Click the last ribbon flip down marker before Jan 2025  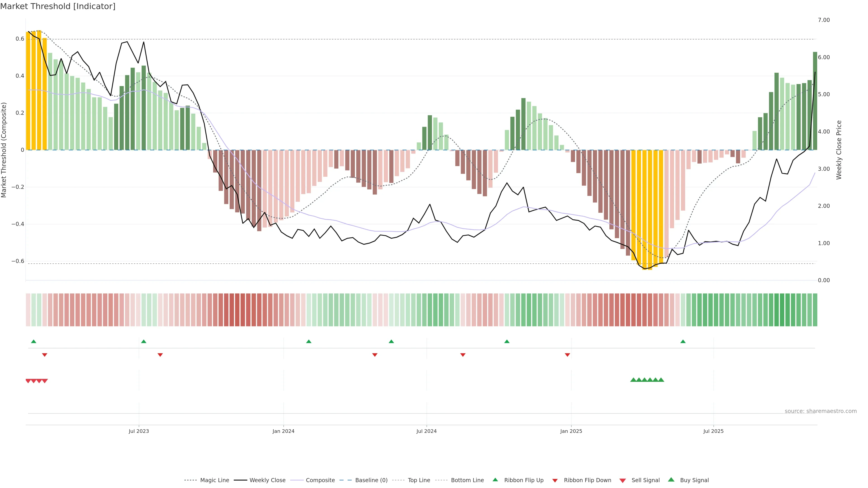pos(567,355)
